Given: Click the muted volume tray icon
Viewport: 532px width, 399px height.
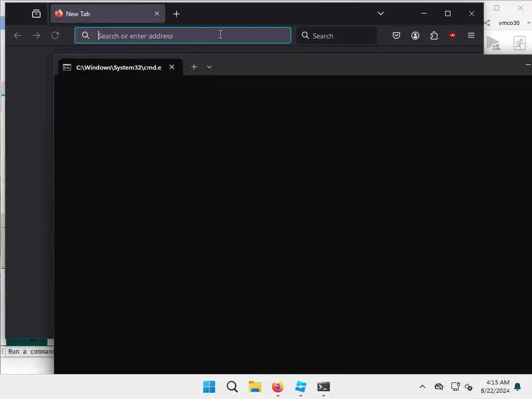Looking at the screenshot, I should point(469,387).
